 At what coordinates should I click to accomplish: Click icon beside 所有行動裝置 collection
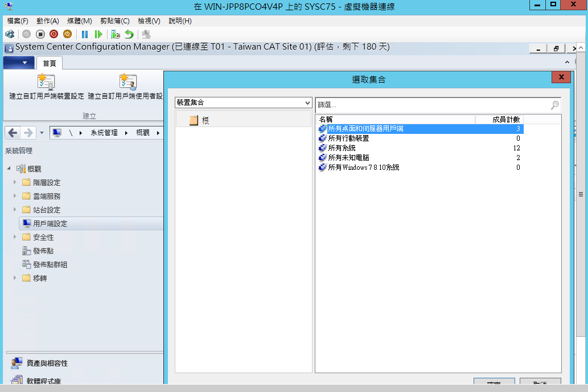323,138
